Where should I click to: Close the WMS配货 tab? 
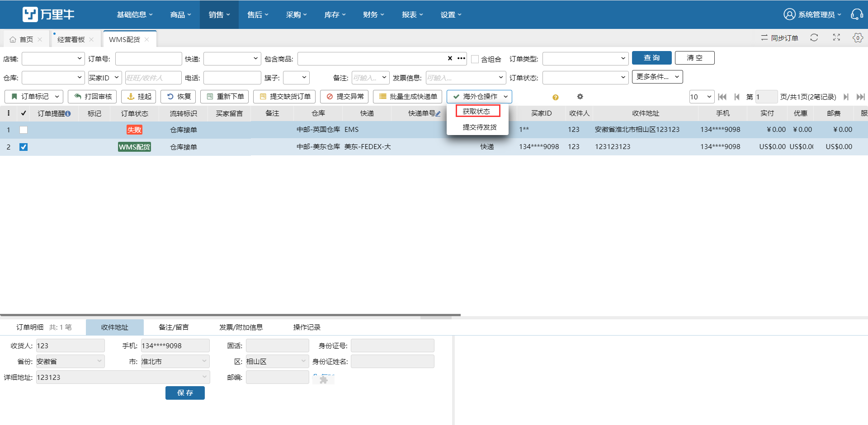(146, 40)
